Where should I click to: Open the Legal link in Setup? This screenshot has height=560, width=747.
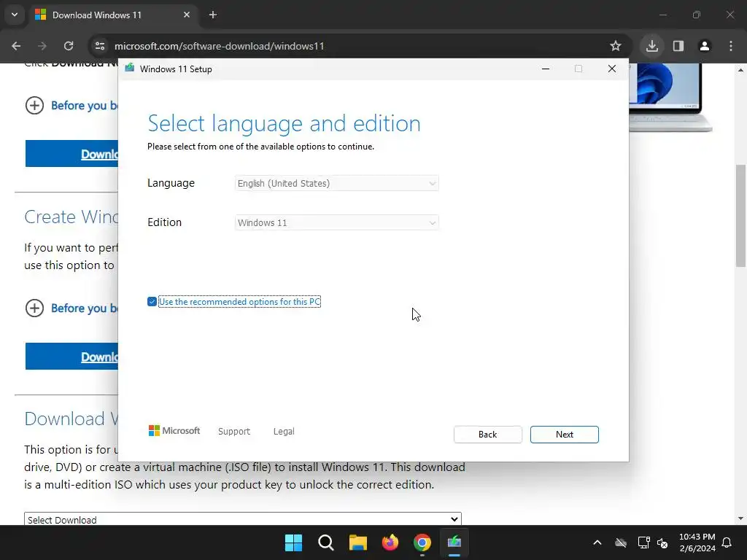coord(284,432)
